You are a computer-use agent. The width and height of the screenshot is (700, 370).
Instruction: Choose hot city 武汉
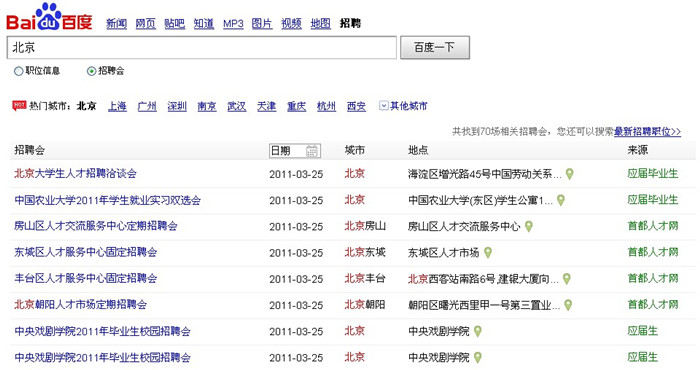click(x=237, y=106)
